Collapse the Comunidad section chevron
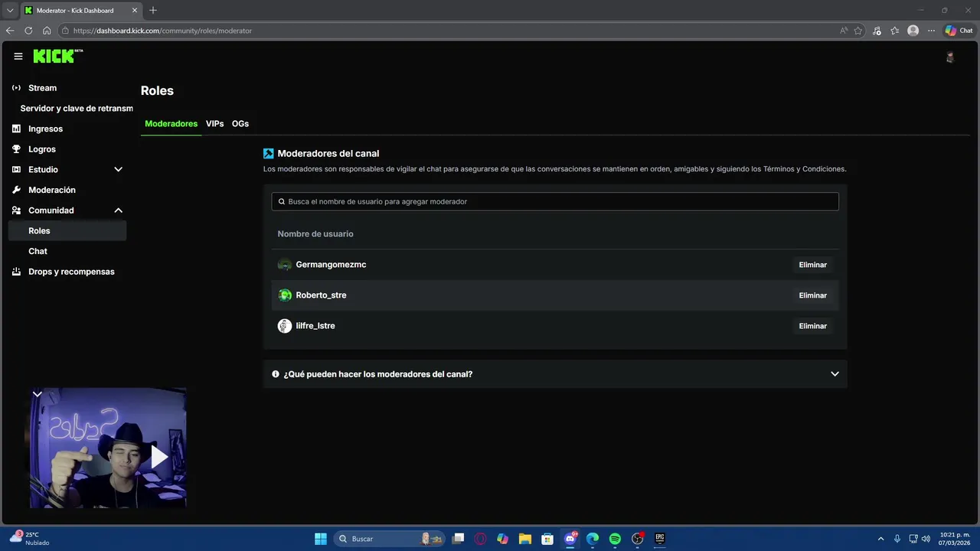Image resolution: width=980 pixels, height=551 pixels. click(x=118, y=210)
